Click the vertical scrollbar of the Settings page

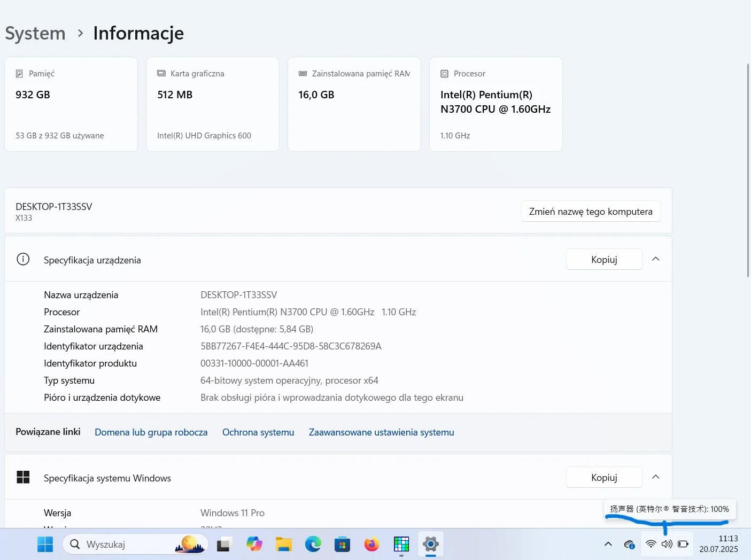pyautogui.click(x=748, y=170)
